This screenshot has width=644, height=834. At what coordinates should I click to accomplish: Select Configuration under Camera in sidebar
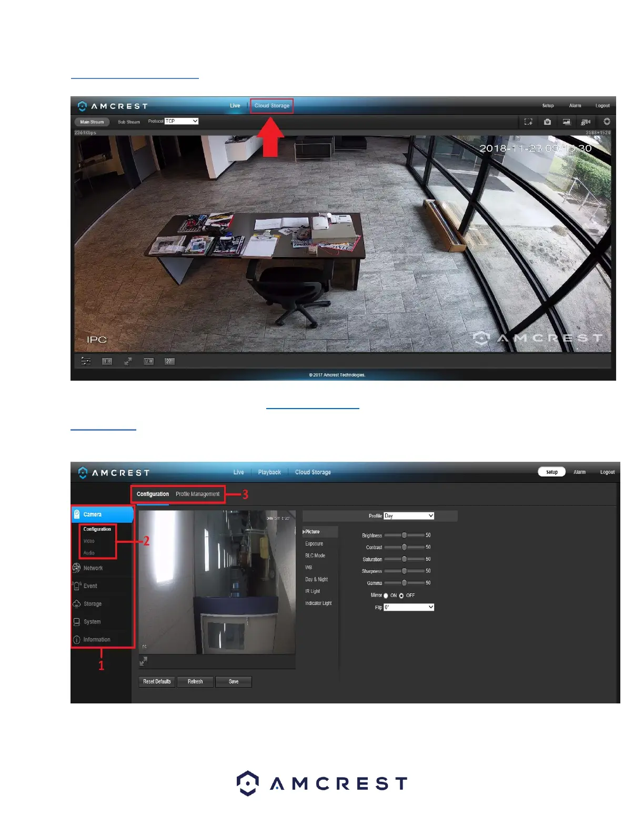(97, 529)
